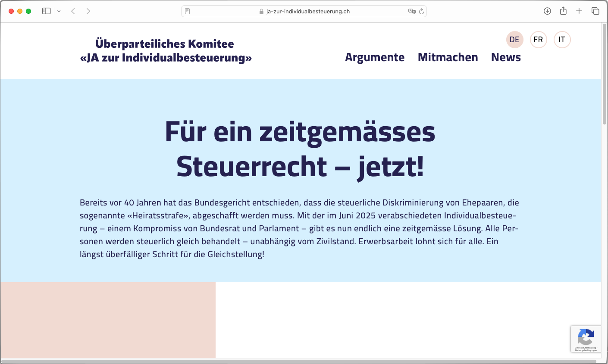Open a new tab with plus icon

click(x=579, y=11)
